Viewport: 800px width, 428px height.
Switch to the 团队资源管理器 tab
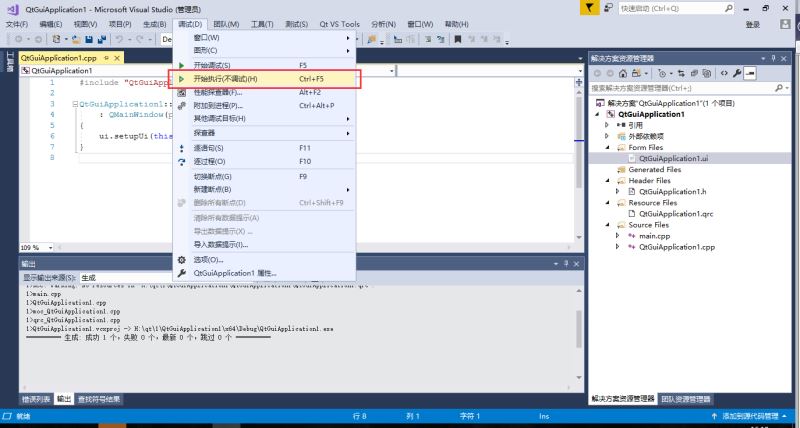[x=686, y=399]
